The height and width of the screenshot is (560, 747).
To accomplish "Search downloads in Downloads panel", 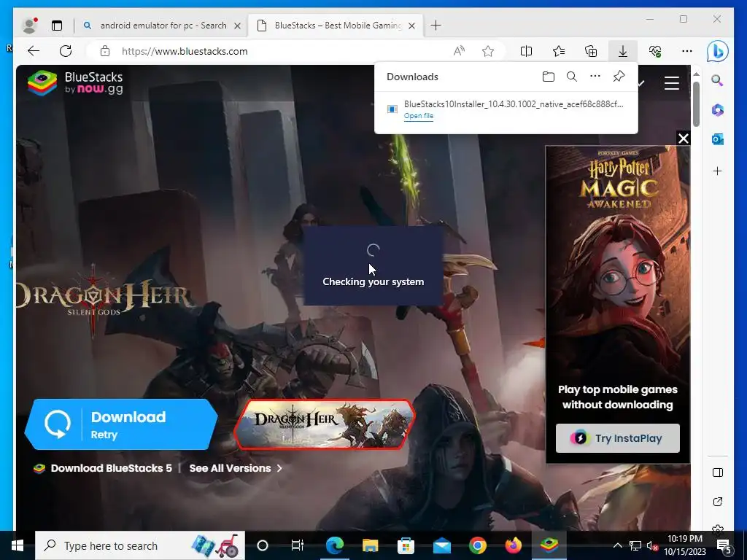I will click(572, 77).
